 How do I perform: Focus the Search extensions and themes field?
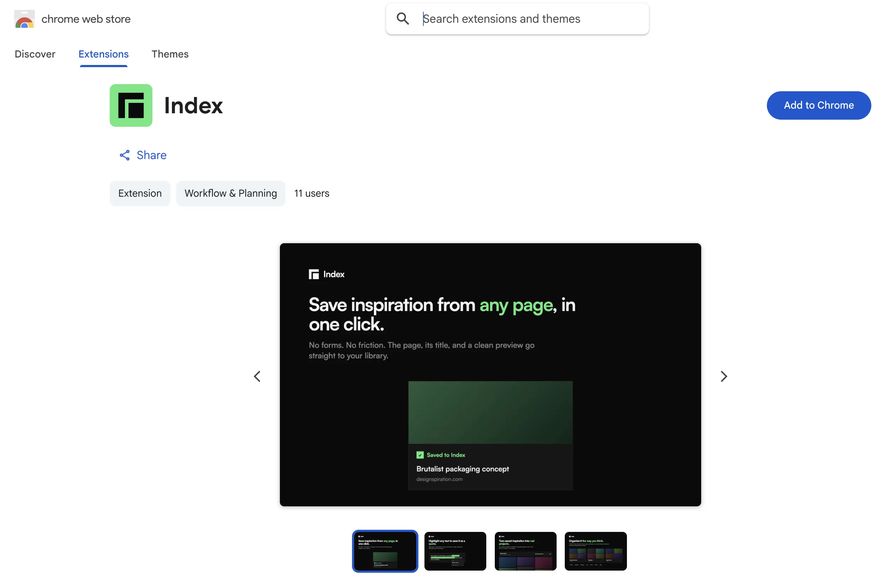(x=517, y=19)
